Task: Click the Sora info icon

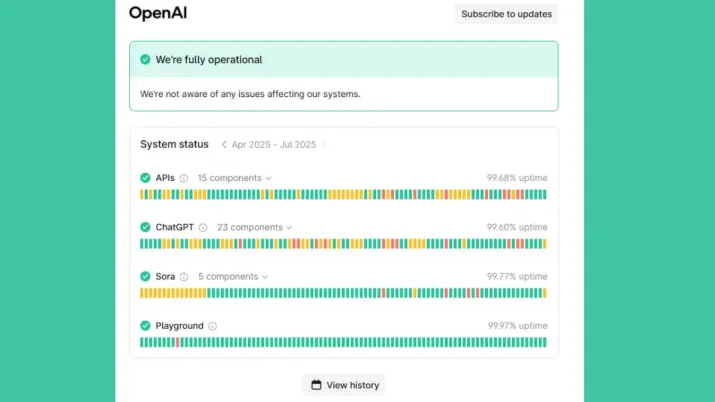Action: 184,277
